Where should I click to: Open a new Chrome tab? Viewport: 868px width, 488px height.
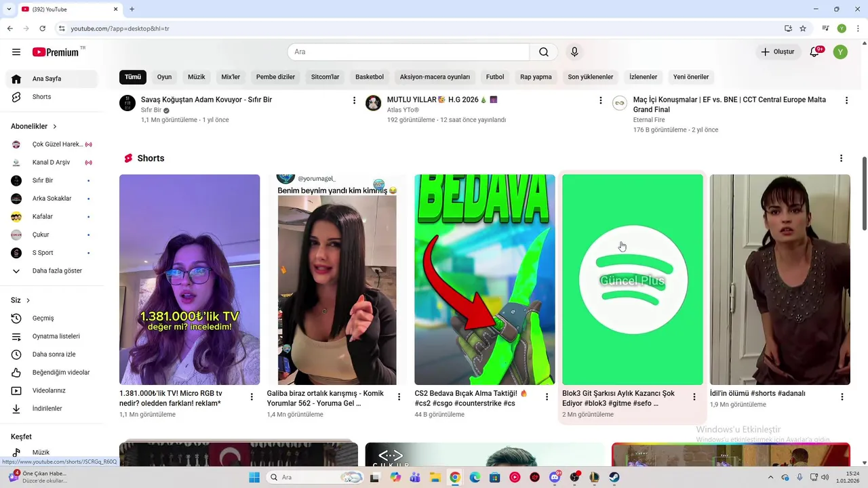coord(132,9)
